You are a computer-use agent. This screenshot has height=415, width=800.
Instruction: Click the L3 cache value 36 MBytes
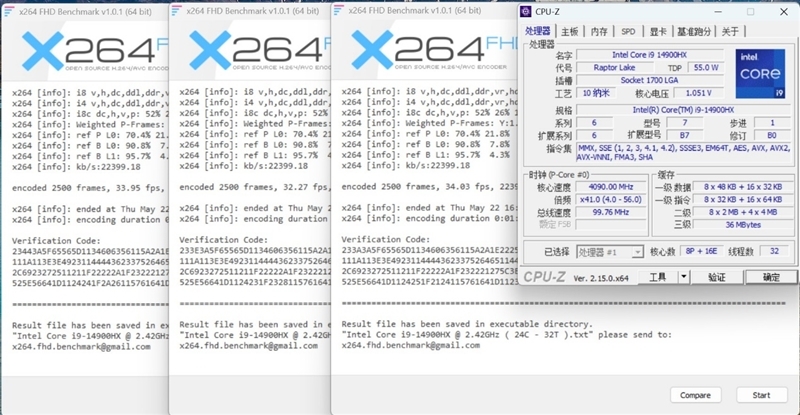[743, 225]
